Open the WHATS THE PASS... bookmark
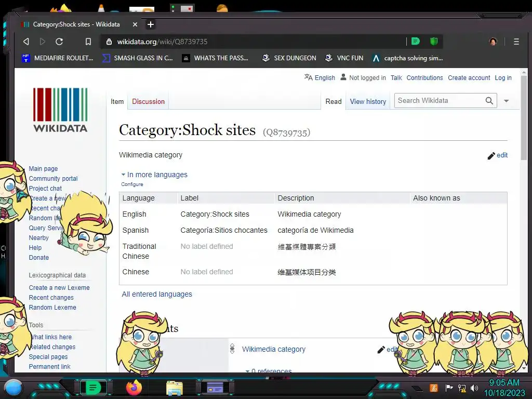The height and width of the screenshot is (399, 532). 215,58
